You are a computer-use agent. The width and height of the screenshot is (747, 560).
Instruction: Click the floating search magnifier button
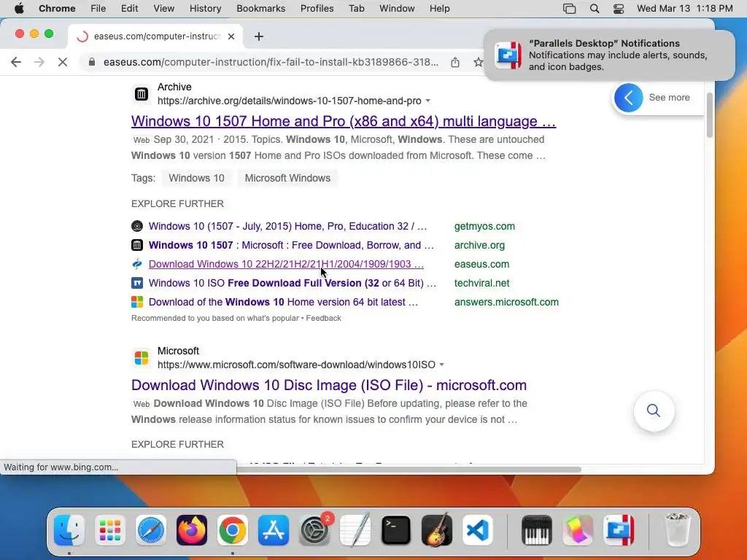[654, 411]
